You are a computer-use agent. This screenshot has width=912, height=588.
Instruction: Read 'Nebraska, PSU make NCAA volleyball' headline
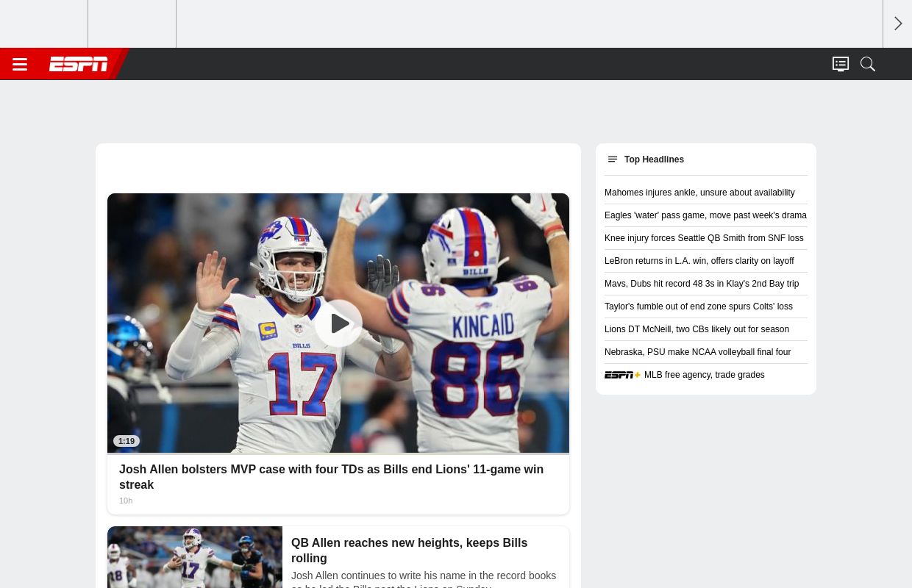[697, 352]
